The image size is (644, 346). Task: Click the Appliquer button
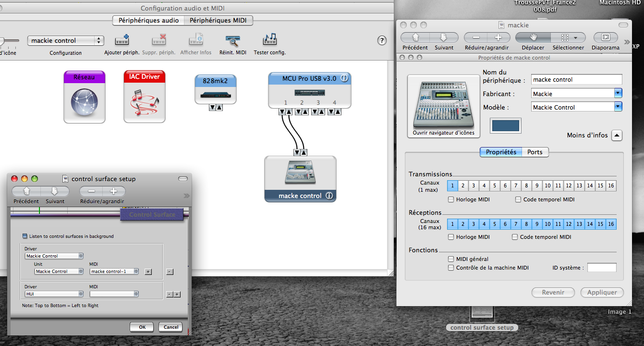[602, 292]
